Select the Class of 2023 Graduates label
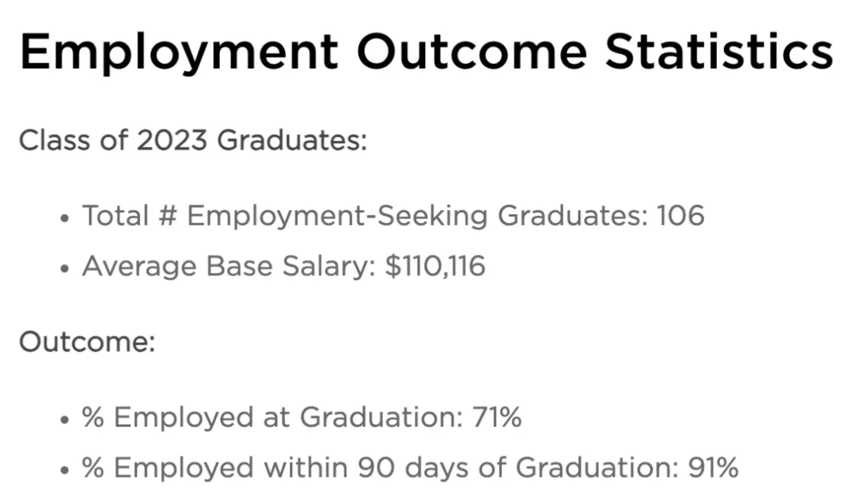 (193, 140)
